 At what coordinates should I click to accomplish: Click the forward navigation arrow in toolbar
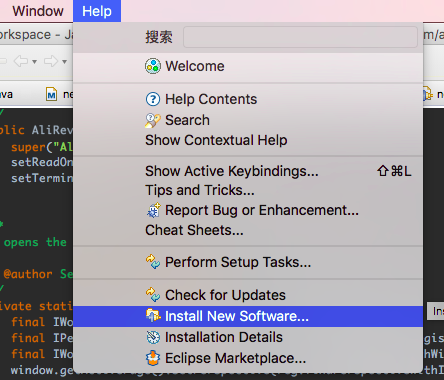(x=51, y=61)
